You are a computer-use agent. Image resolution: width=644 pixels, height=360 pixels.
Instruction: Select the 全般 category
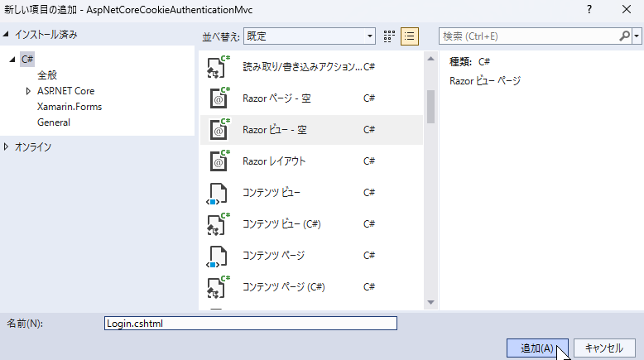point(47,75)
